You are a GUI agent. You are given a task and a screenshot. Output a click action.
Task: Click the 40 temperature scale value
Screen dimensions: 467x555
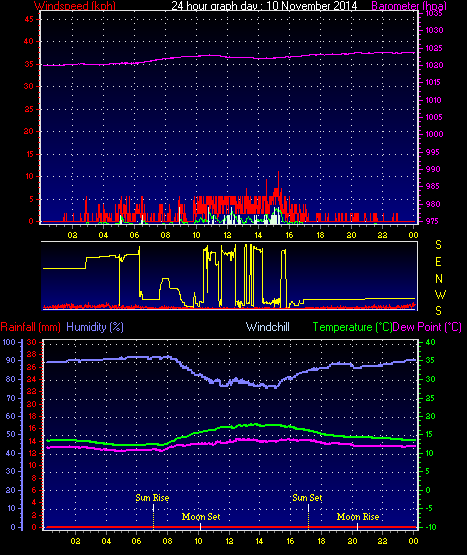[431, 342]
